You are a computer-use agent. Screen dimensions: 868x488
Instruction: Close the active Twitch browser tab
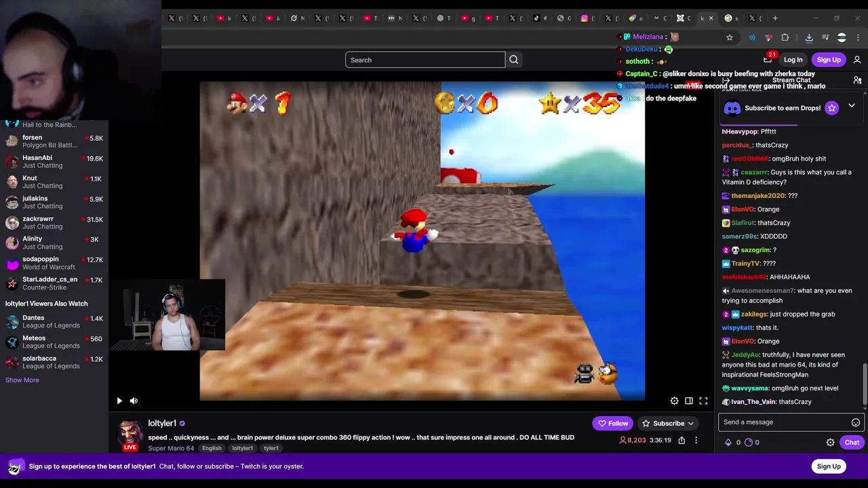711,18
